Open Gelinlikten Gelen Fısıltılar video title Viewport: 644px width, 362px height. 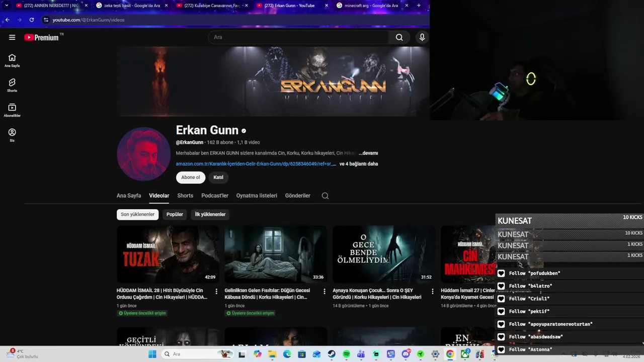click(x=267, y=294)
